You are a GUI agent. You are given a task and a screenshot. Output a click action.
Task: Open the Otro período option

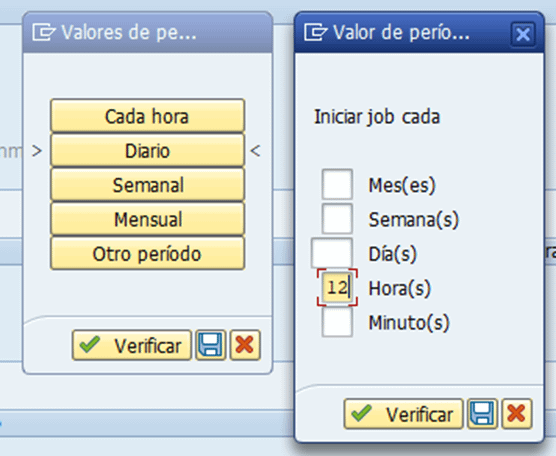pyautogui.click(x=148, y=254)
